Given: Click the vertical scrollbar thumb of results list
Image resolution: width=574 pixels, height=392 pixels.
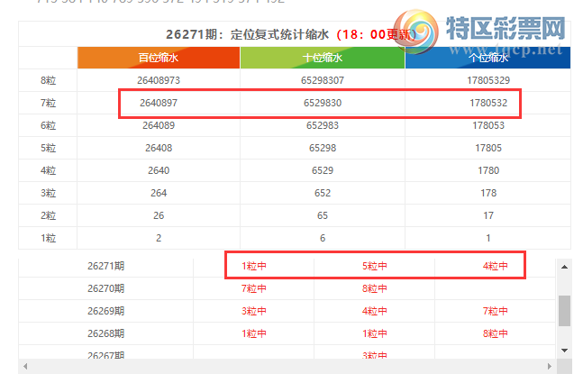Looking at the screenshot, I should (x=564, y=311).
